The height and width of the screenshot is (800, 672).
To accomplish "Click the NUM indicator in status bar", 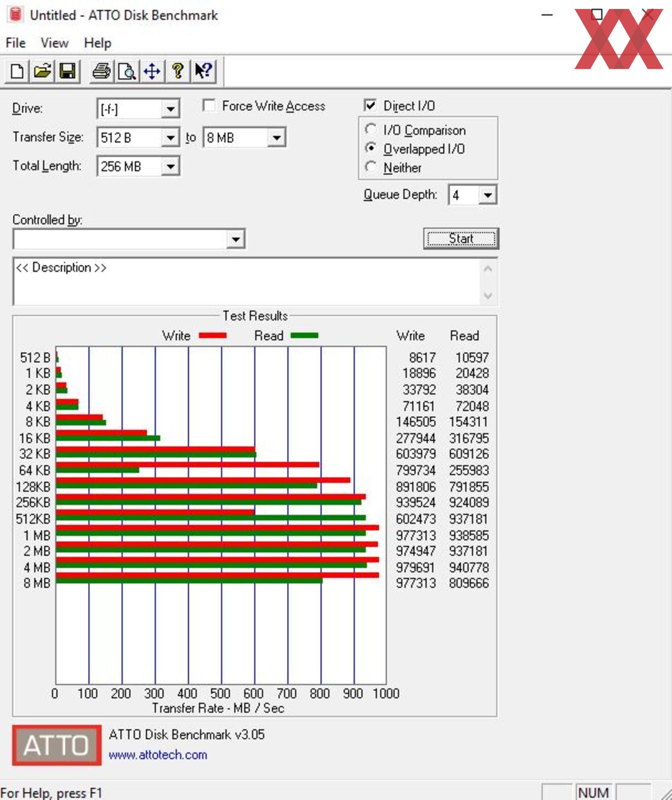I will (x=593, y=792).
